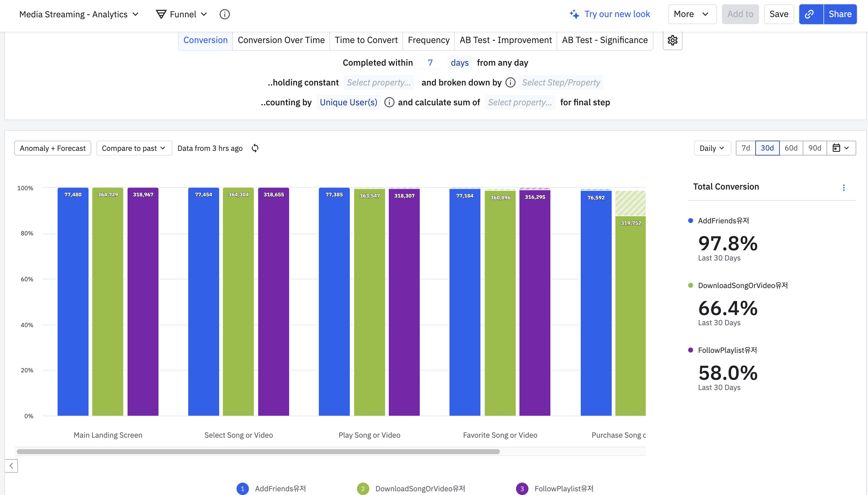
Task: Select the 90d date range
Action: tap(814, 148)
